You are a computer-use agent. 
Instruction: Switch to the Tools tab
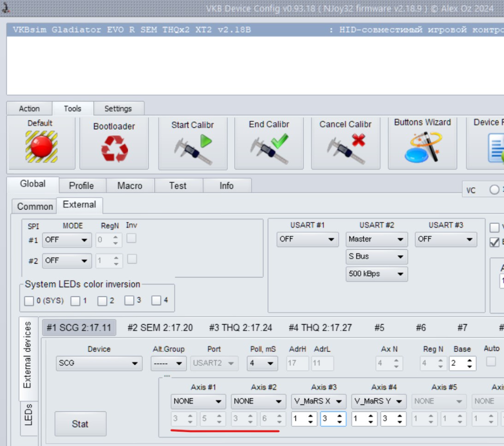[73, 109]
